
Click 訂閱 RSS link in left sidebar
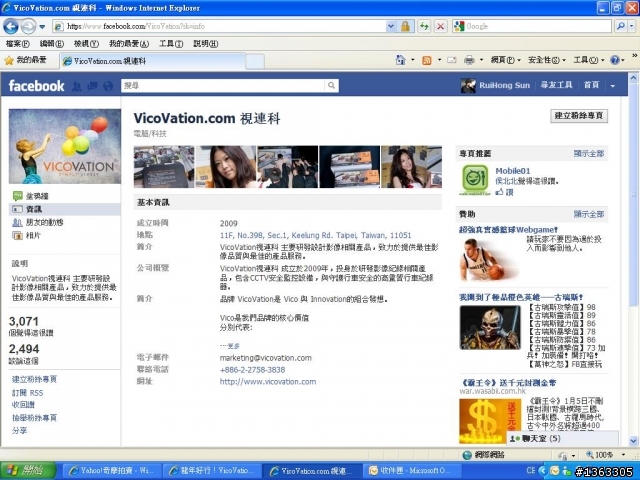pyautogui.click(x=27, y=393)
